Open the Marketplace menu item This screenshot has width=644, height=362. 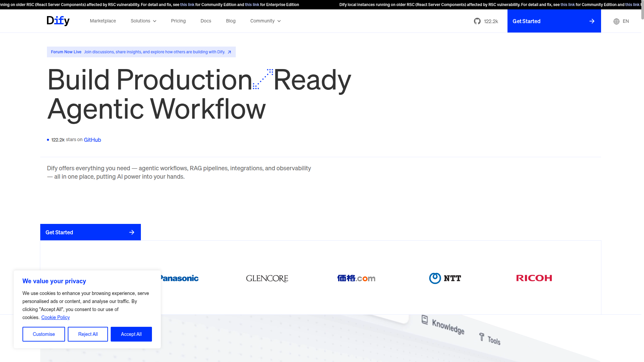(103, 21)
